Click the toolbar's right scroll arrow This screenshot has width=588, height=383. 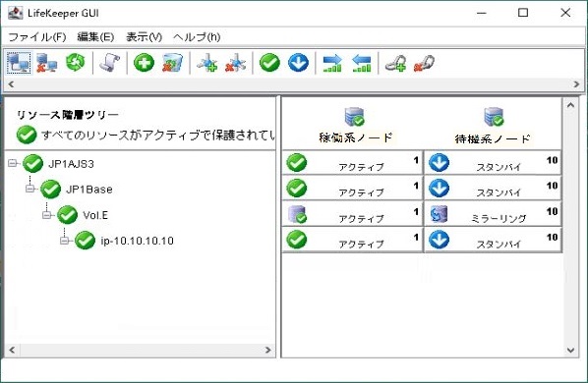[x=577, y=84]
